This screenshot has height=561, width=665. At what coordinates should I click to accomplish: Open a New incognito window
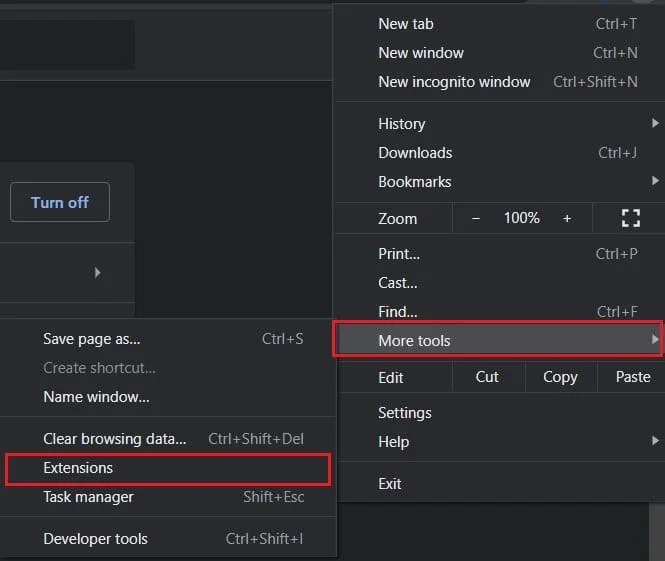[454, 82]
